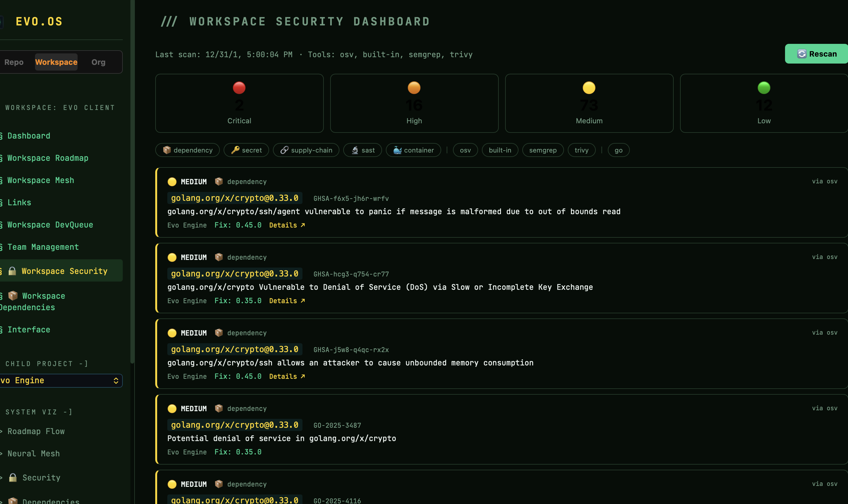The height and width of the screenshot is (504, 848).
Task: Select the Medium severity card
Action: 589,103
